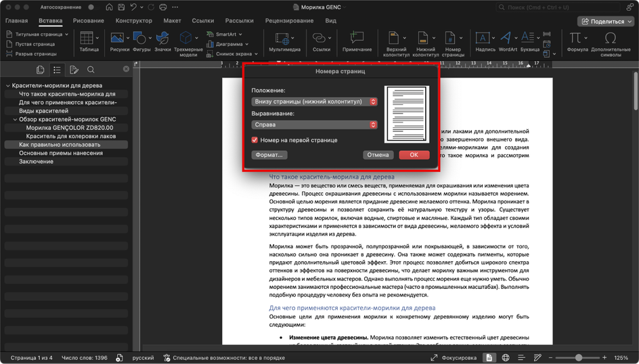Open the Фигуры shapes gallery
This screenshot has width=639, height=364.
139,39
